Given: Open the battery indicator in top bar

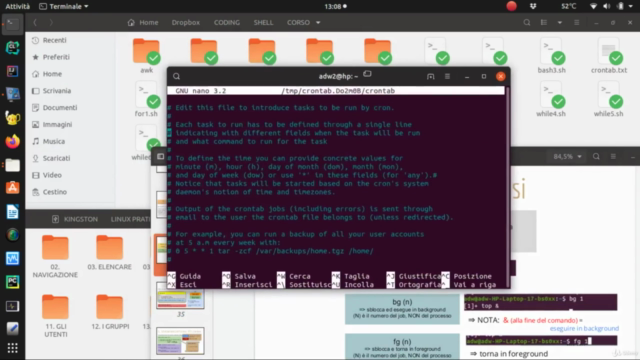Looking at the screenshot, I should pos(620,6).
